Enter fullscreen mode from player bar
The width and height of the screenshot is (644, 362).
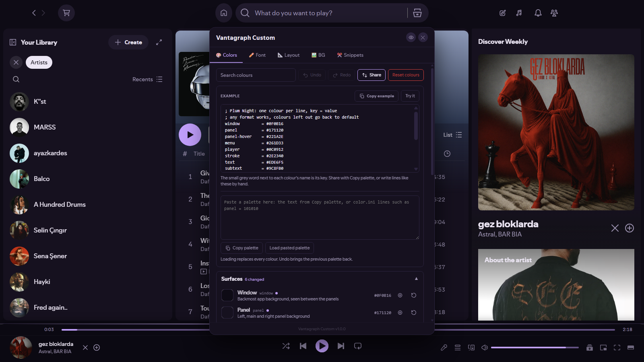coord(617,348)
